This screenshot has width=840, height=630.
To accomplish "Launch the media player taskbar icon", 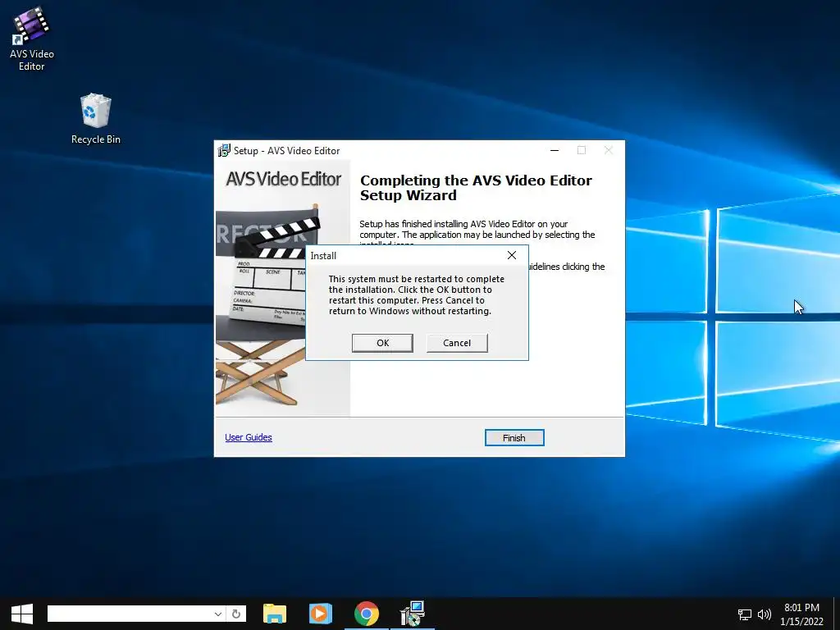I will click(321, 614).
